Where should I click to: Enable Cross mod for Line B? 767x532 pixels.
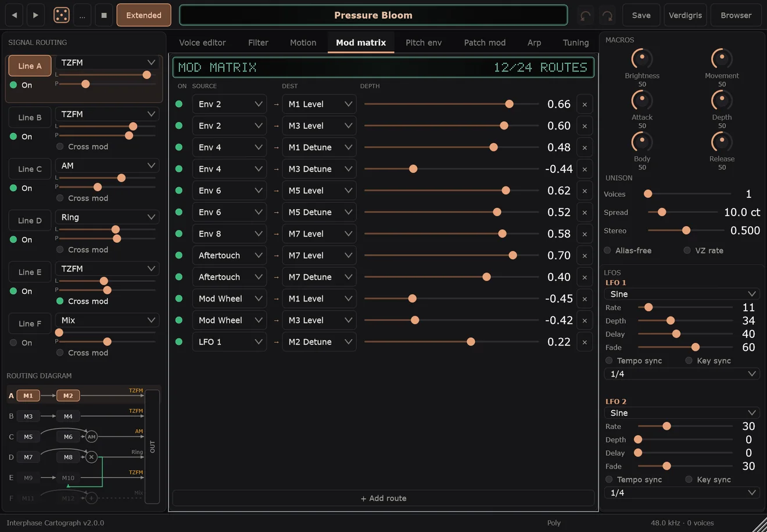pyautogui.click(x=82, y=146)
